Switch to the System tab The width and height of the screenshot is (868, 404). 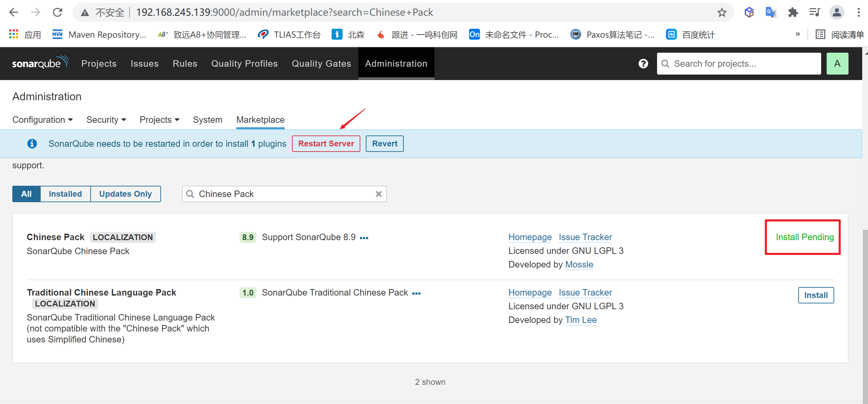tap(208, 120)
